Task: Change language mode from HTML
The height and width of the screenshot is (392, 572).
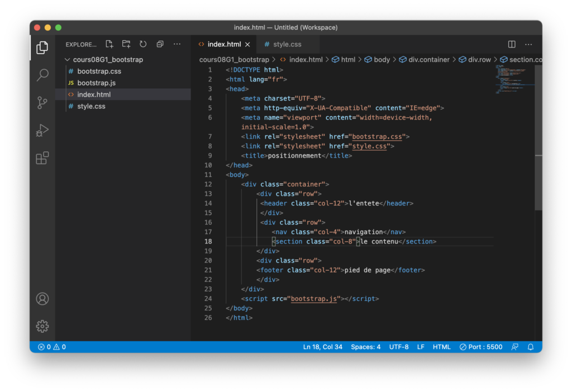Action: (441, 347)
